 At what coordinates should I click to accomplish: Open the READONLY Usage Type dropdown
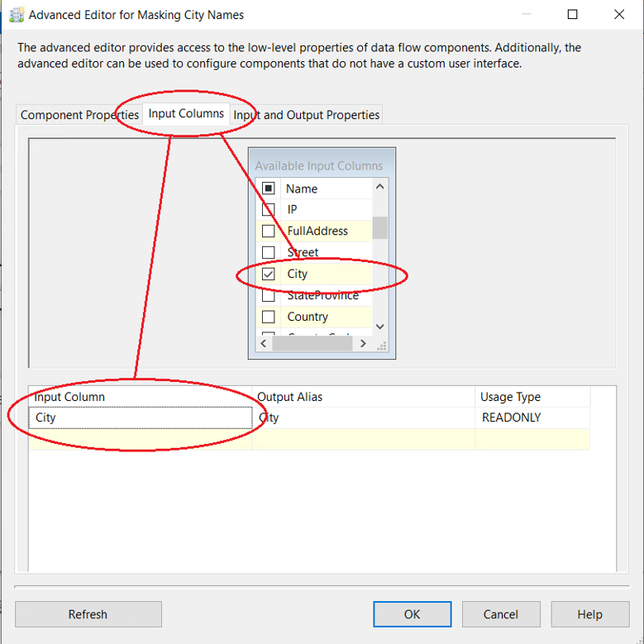[x=532, y=417]
